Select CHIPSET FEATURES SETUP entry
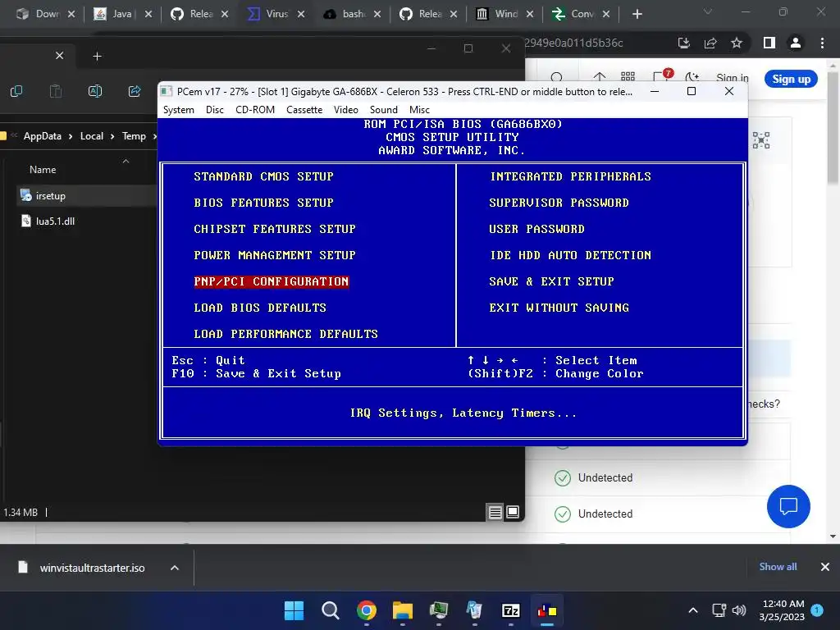Image resolution: width=840 pixels, height=630 pixels. point(274,229)
